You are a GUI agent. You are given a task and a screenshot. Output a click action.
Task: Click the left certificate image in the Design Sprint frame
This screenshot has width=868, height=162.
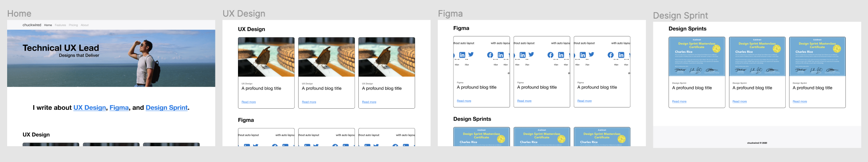tap(697, 57)
